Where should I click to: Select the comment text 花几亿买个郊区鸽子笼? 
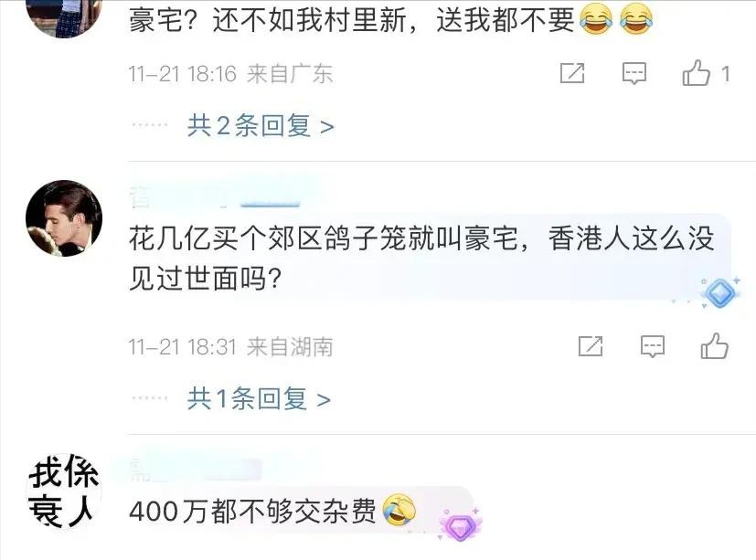(x=268, y=238)
